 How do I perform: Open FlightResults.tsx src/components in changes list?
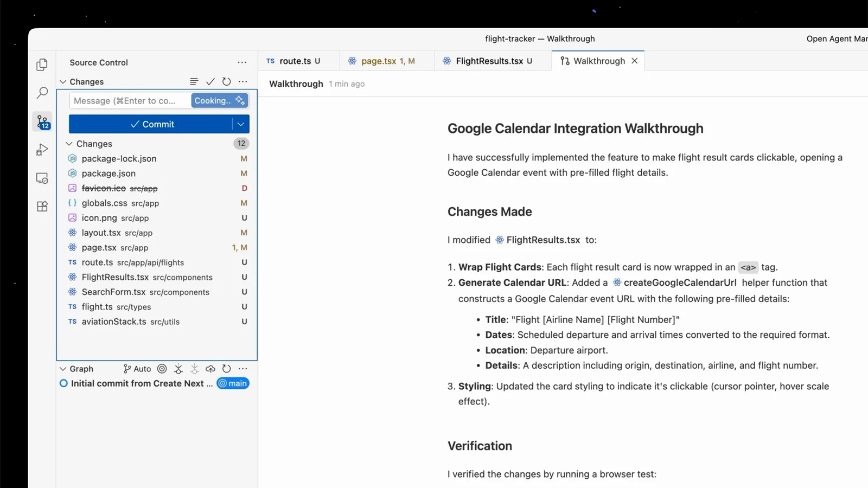coord(157,277)
